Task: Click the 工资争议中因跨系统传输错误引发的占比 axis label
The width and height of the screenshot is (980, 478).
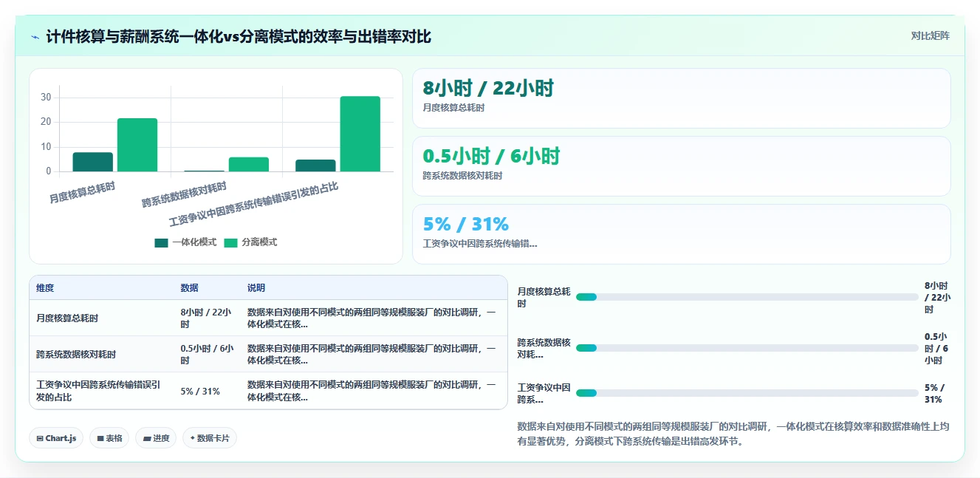Action: [x=254, y=205]
